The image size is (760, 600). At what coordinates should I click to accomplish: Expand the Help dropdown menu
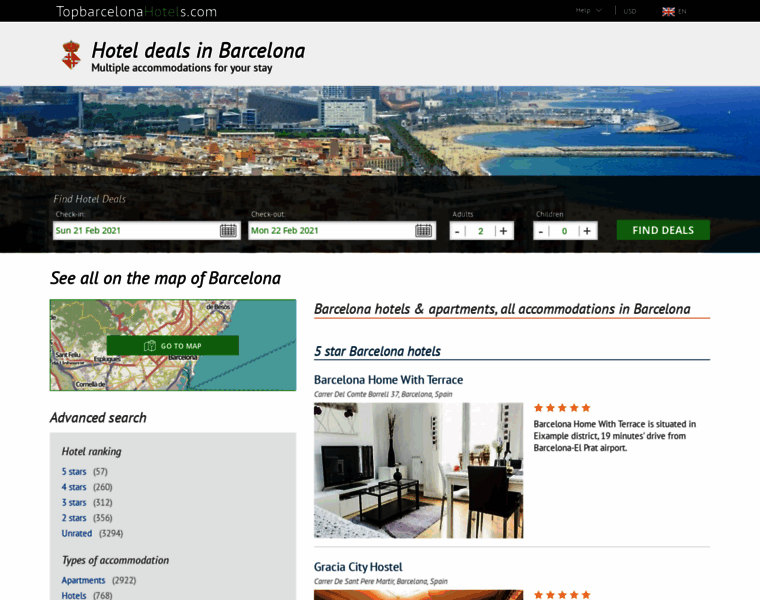point(588,10)
